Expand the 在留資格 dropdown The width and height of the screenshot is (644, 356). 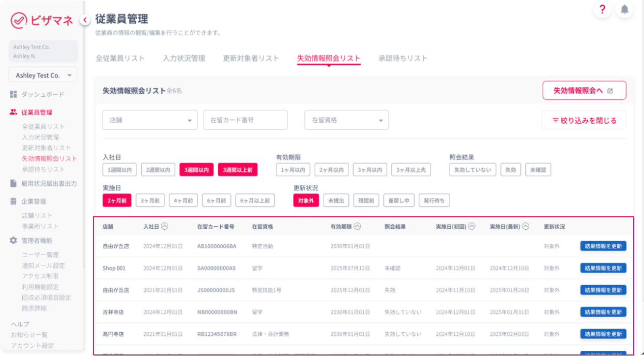(x=346, y=120)
